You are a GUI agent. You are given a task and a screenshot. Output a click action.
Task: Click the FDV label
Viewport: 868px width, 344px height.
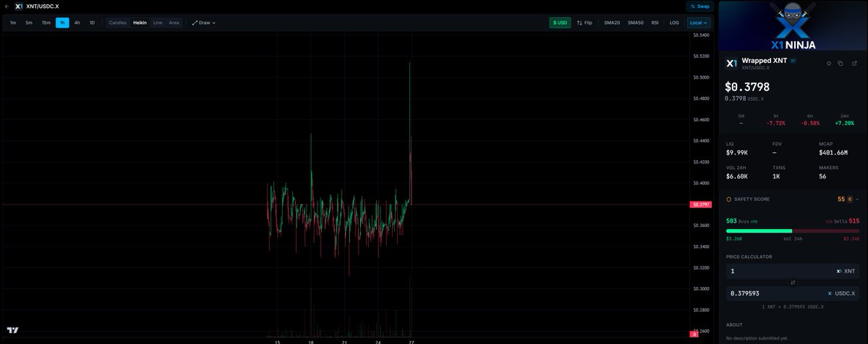777,144
